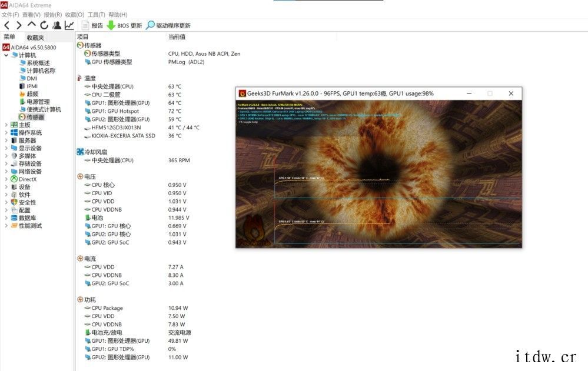
Task: Expand the 主板 tree node
Action: (6, 125)
